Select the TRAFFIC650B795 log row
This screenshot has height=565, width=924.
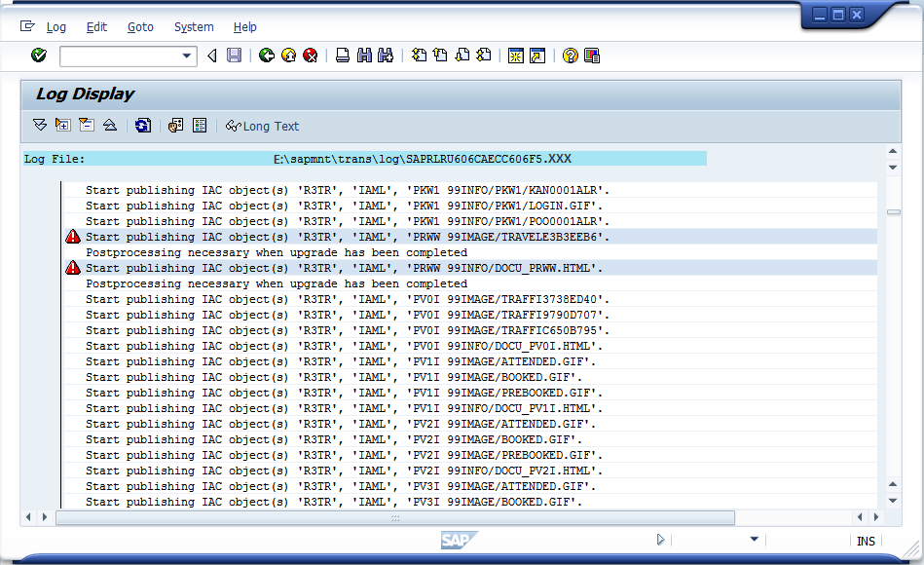[469, 330]
